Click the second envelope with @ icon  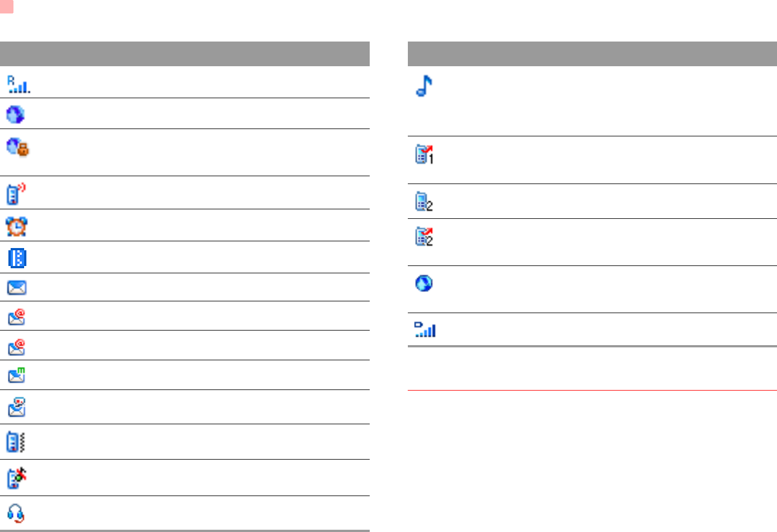16,347
